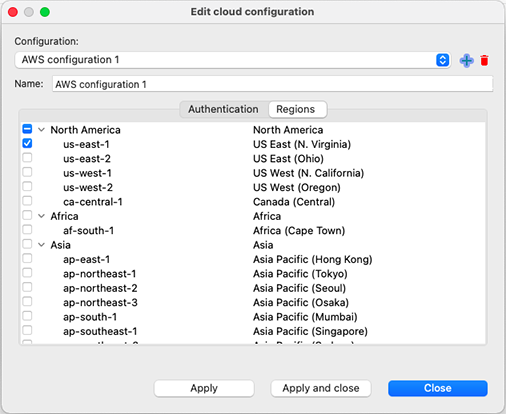506x414 pixels.
Task: Click the Apply button
Action: coord(204,388)
